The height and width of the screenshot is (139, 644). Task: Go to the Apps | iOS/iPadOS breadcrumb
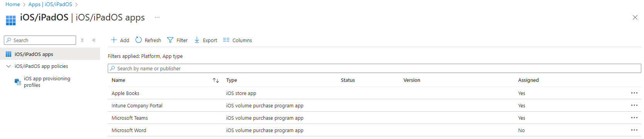pyautogui.click(x=50, y=4)
